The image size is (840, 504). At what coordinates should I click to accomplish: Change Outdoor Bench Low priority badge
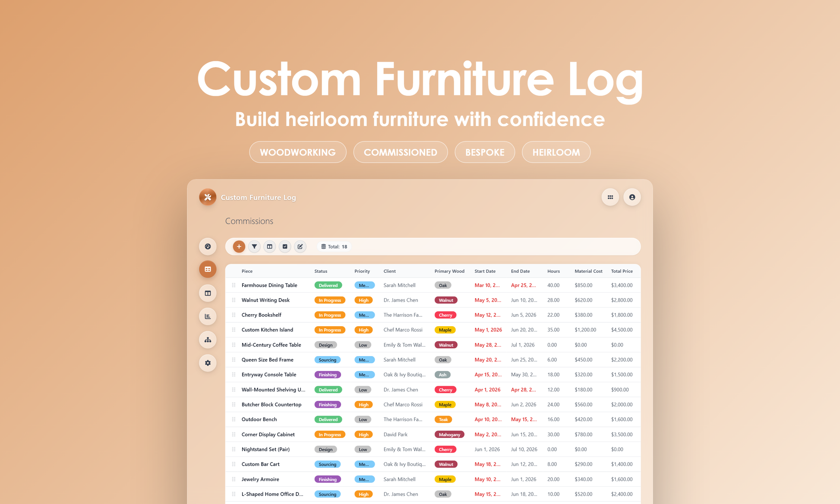[x=363, y=419]
